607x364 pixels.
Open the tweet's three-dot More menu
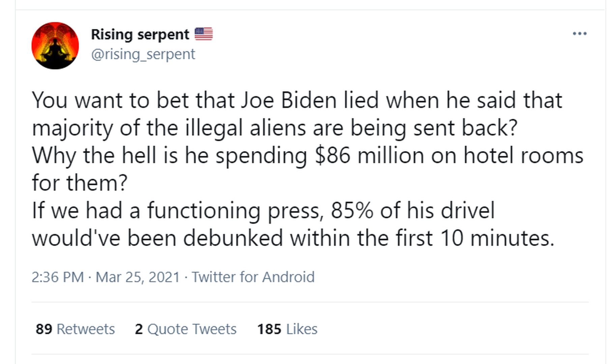tap(580, 34)
